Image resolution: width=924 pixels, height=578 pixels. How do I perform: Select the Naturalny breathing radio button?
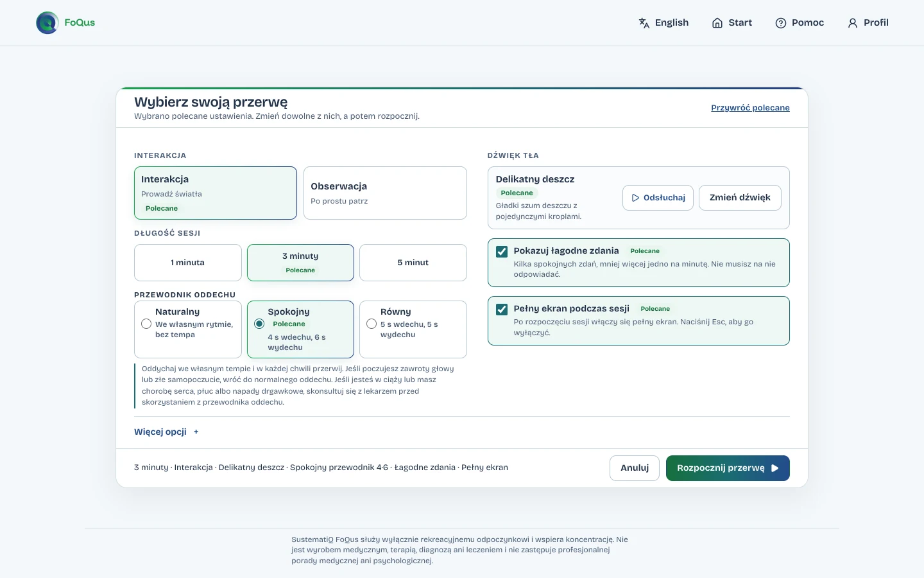click(146, 324)
